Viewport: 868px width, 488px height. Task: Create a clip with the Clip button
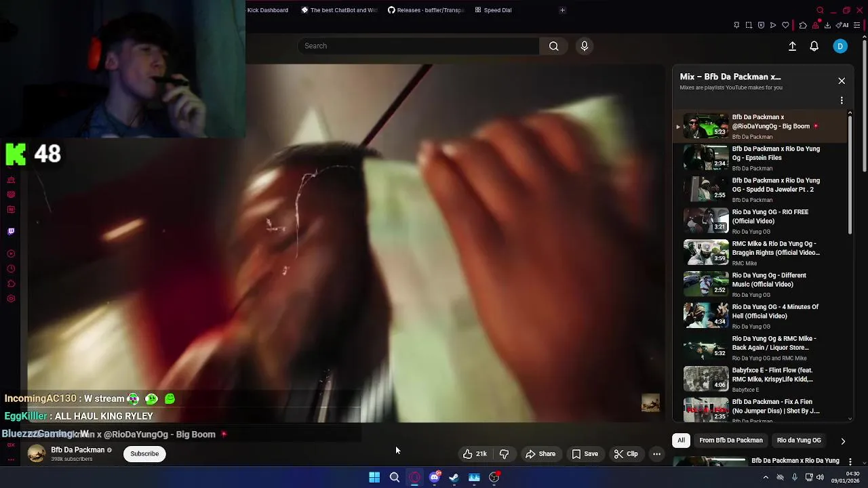[625, 453]
